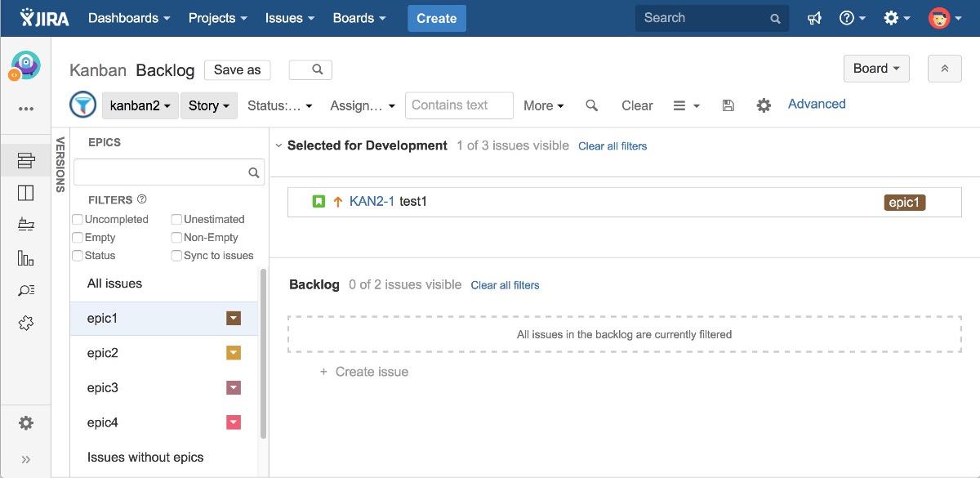This screenshot has width=980, height=478.
Task: Click the blue filter funnel icon
Action: (82, 105)
